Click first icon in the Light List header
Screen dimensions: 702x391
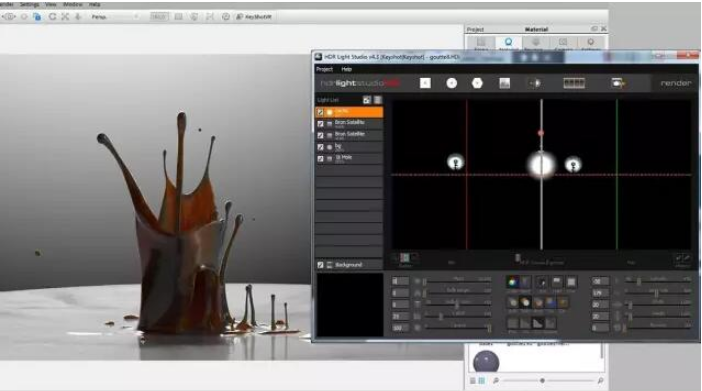tap(367, 100)
